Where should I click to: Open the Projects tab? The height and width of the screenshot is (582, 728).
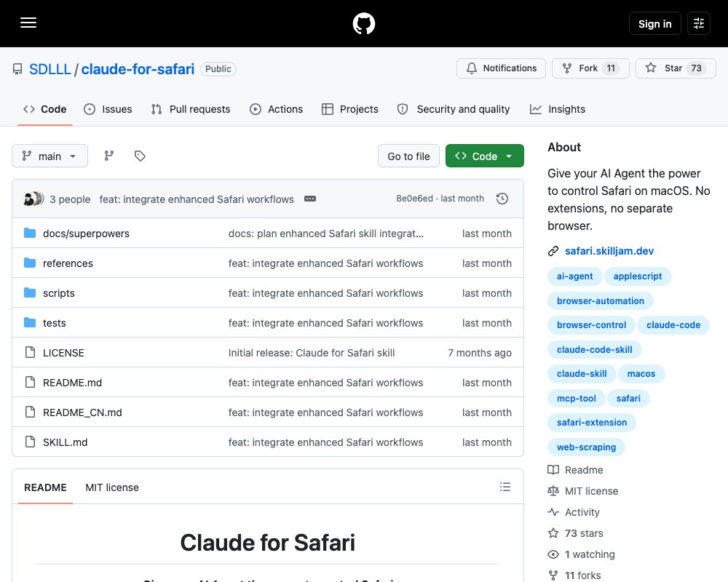[350, 109]
